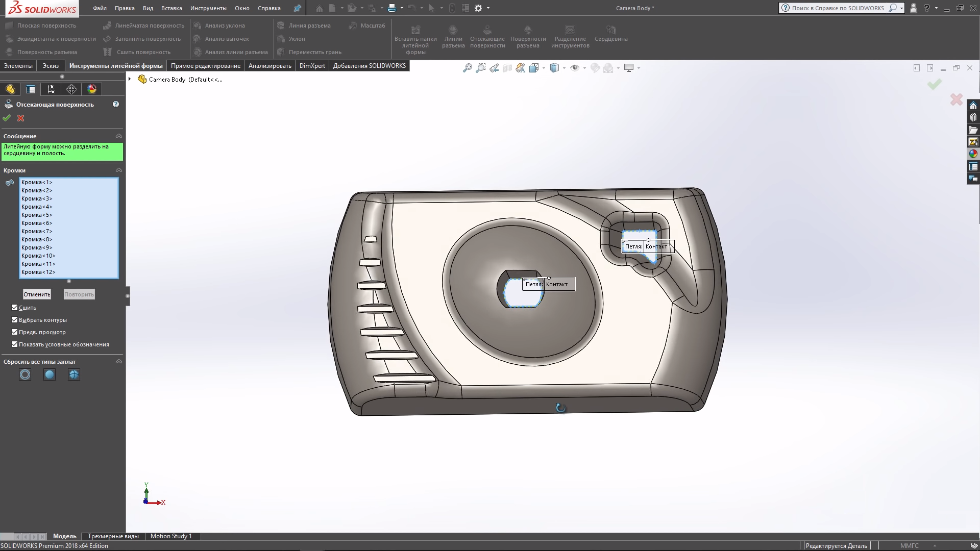Click Print icon in top toolbar

[x=391, y=8]
